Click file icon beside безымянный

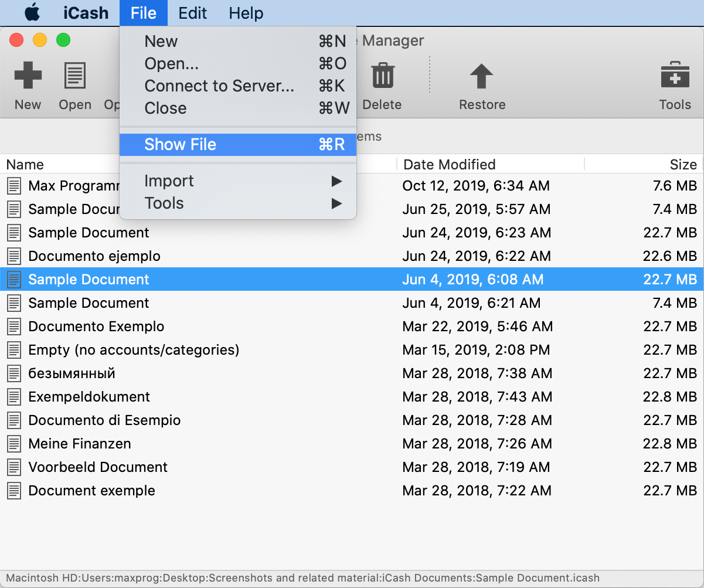pyautogui.click(x=13, y=373)
